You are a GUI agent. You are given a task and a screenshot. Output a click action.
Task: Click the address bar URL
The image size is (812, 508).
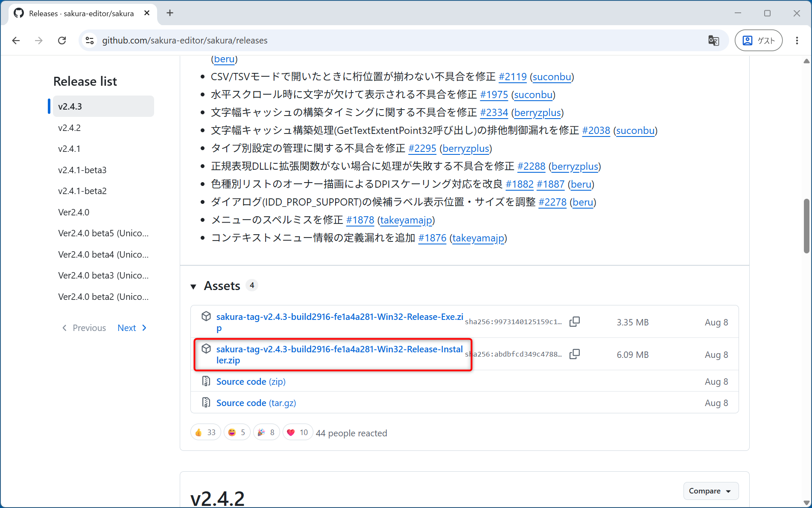(185, 41)
